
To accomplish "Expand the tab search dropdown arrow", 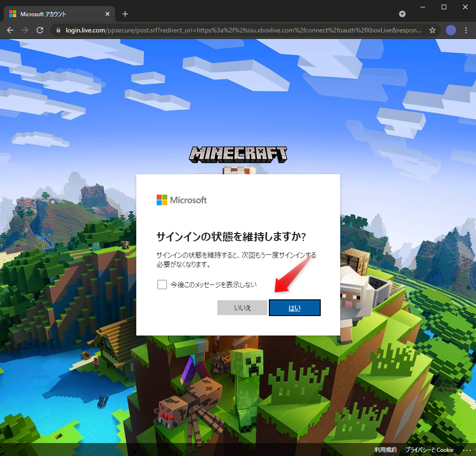I will pyautogui.click(x=402, y=14).
